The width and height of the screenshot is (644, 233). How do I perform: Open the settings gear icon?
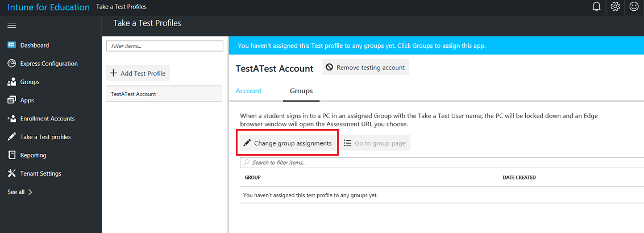point(615,7)
